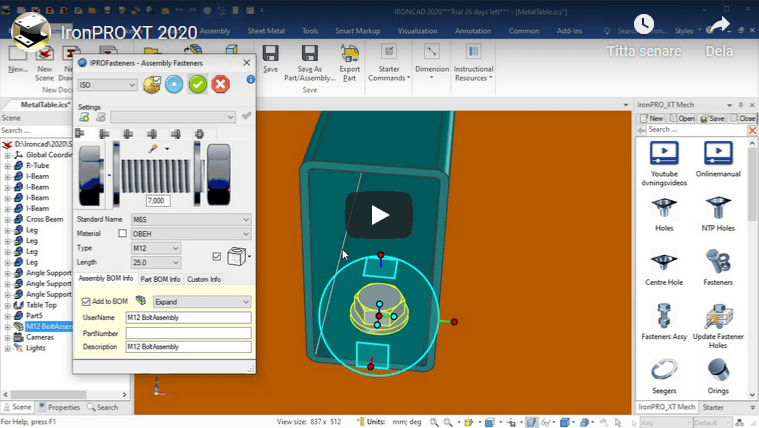
Task: Click the green checkmark to accept the fastener
Action: (x=198, y=85)
